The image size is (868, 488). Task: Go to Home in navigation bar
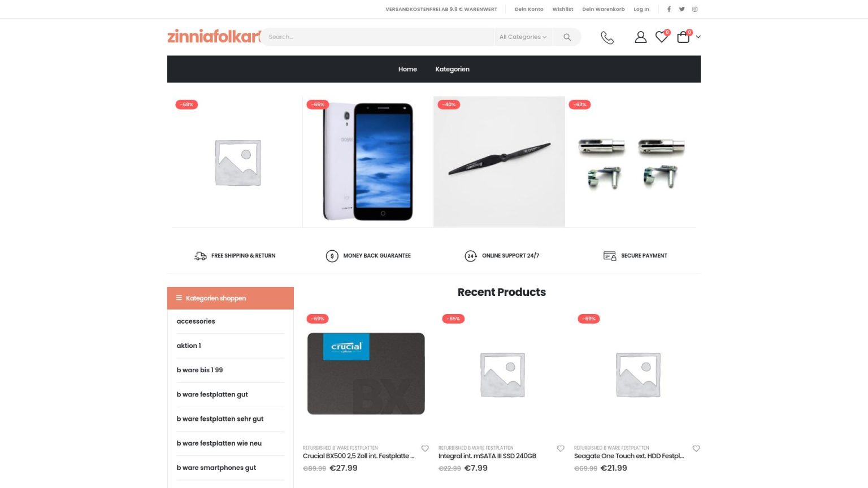tap(407, 69)
